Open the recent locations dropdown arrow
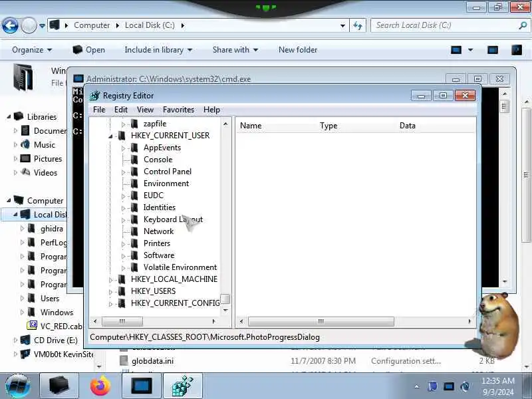The height and width of the screenshot is (399, 532). [42, 25]
